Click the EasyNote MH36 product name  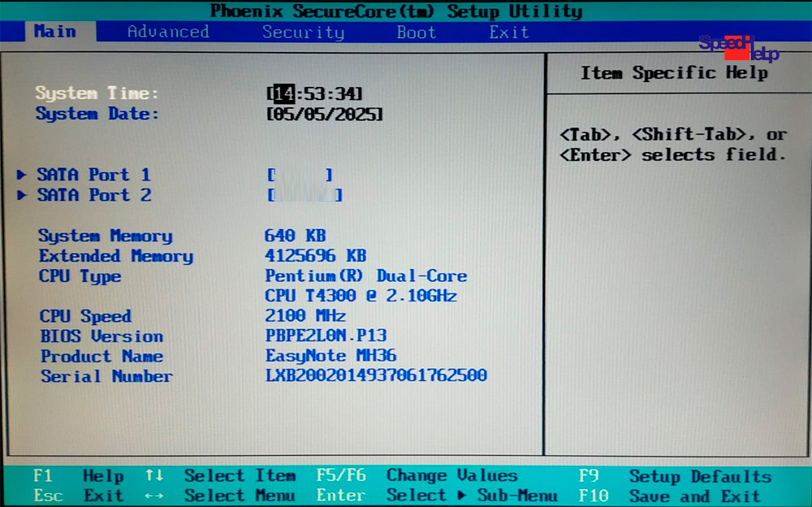click(x=331, y=356)
